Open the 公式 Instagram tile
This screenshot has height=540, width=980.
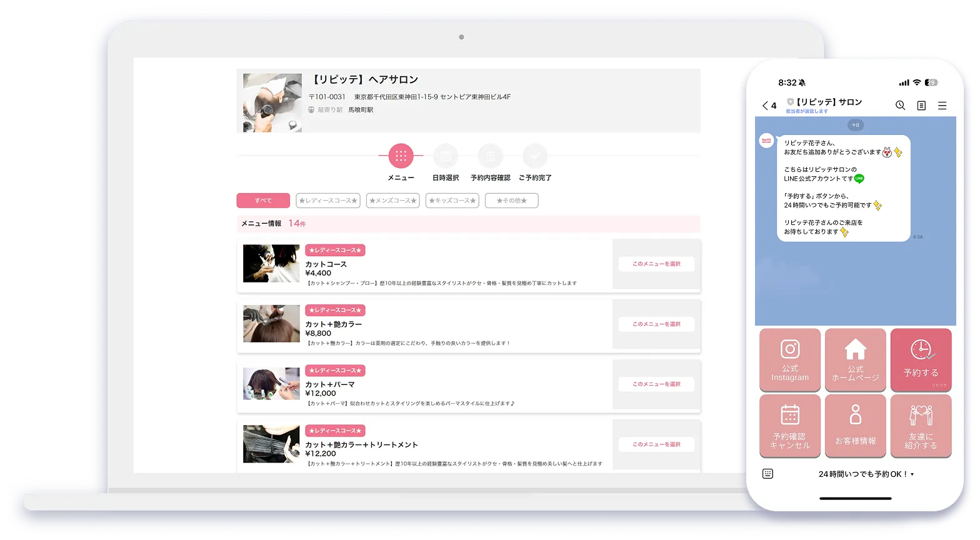point(790,360)
